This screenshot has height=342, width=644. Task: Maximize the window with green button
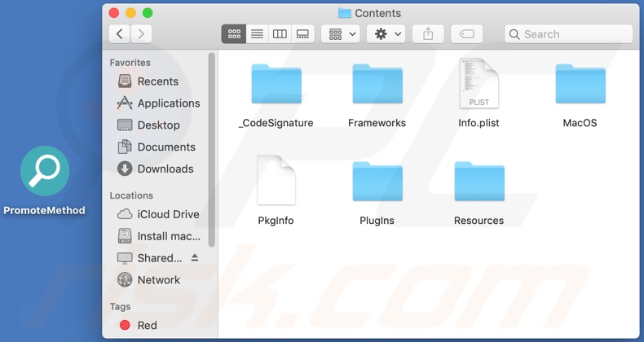(148, 13)
